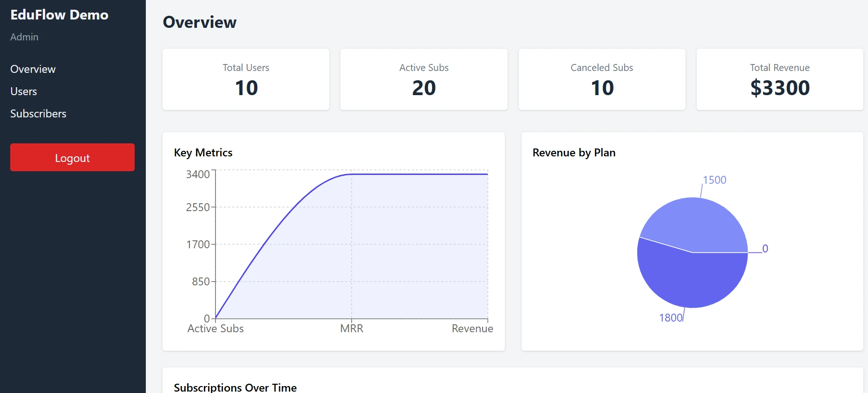Click the 0 value pie label
The width and height of the screenshot is (868, 393).
(765, 249)
